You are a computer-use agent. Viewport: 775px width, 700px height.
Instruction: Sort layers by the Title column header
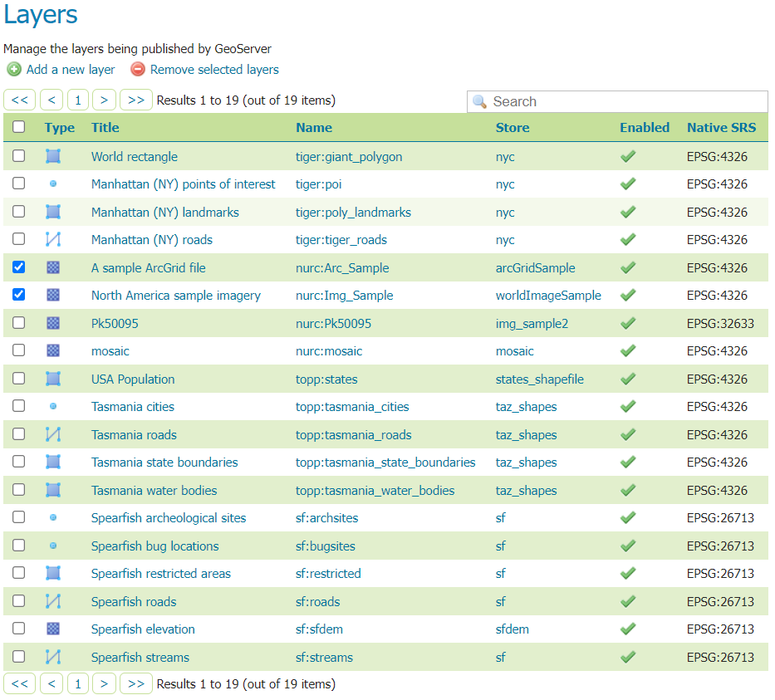pyautogui.click(x=105, y=128)
